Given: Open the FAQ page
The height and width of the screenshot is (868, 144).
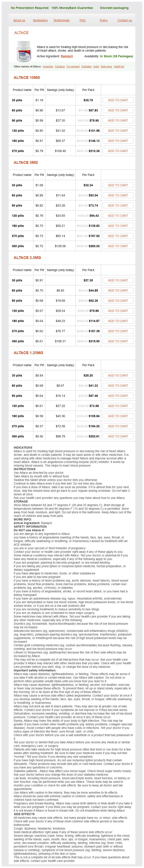Looking at the screenshot, I should coord(82,21).
